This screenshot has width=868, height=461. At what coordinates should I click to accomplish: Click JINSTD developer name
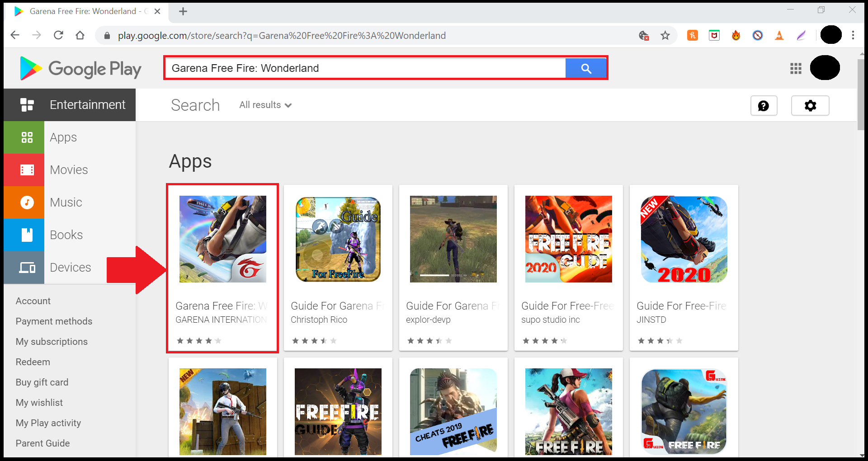coord(651,320)
